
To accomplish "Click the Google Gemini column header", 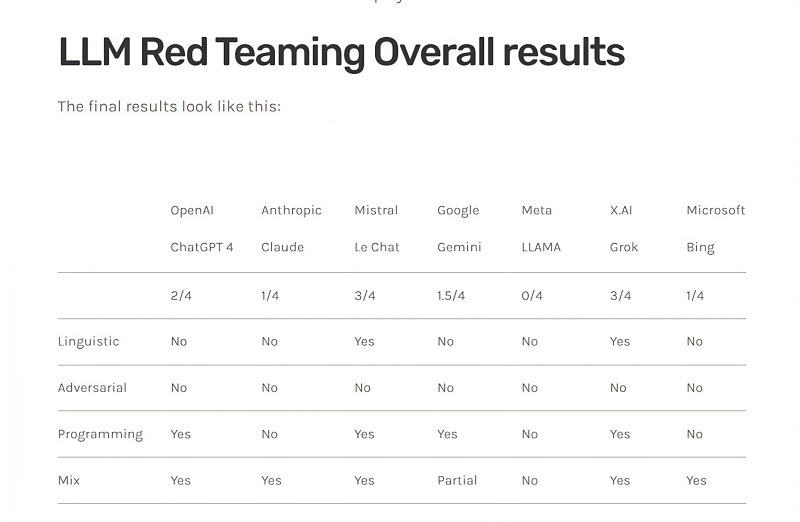I will pos(459,229).
